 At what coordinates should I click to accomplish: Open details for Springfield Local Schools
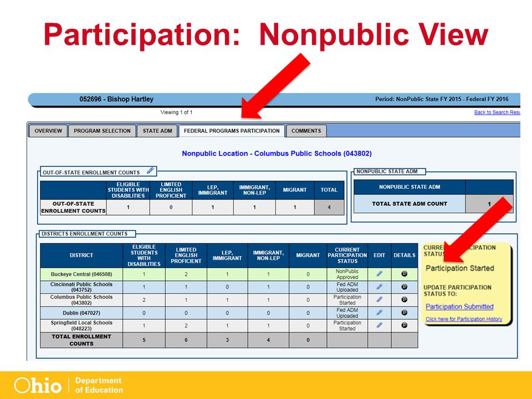pyautogui.click(x=404, y=325)
